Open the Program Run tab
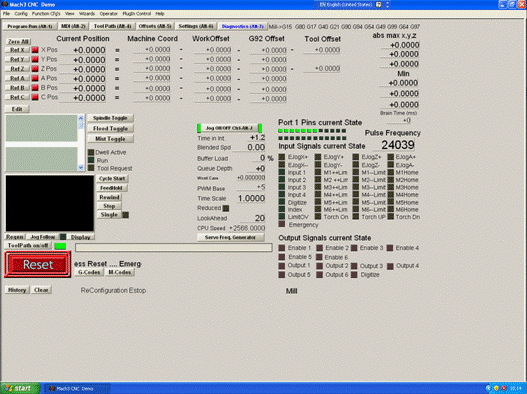The height and width of the screenshot is (394, 527). click(x=30, y=26)
